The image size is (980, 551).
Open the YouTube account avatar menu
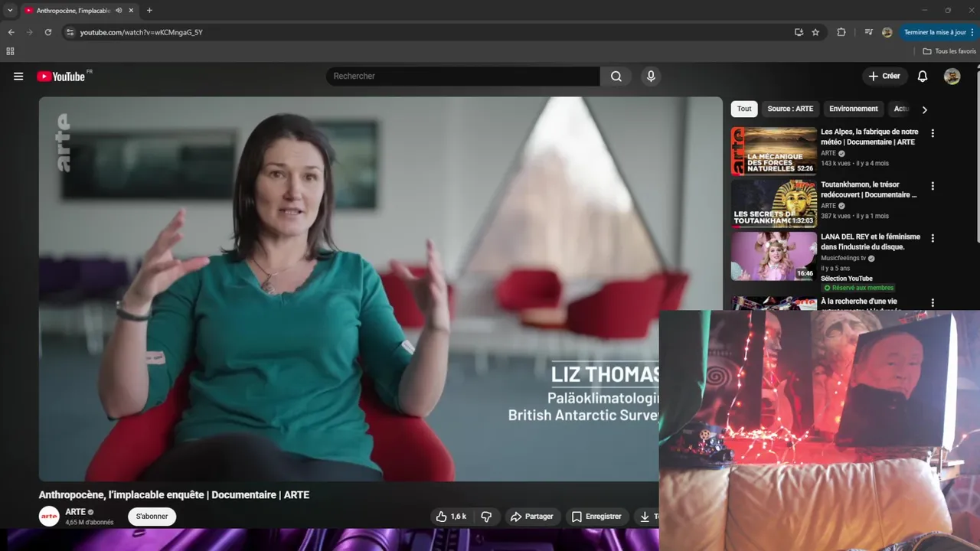click(952, 77)
